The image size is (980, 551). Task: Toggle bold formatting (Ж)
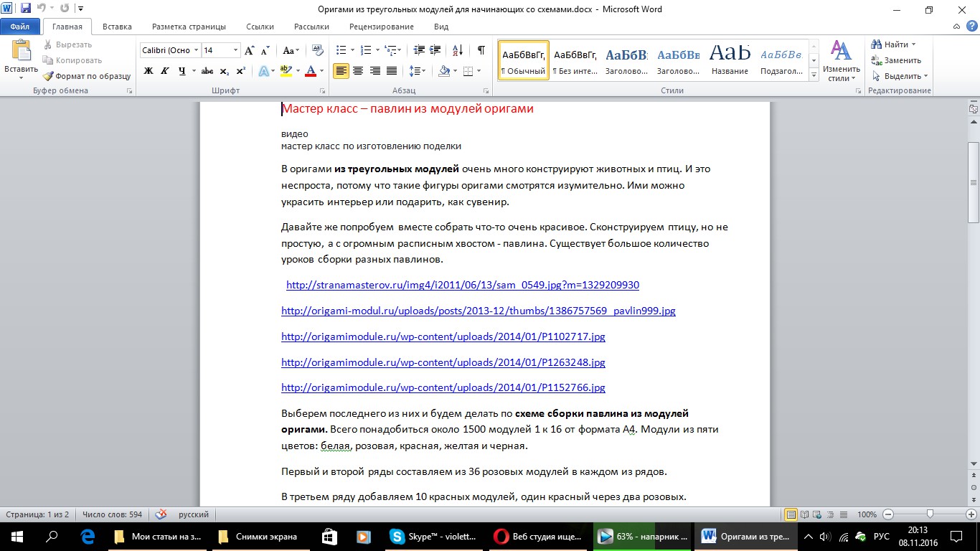pos(149,71)
